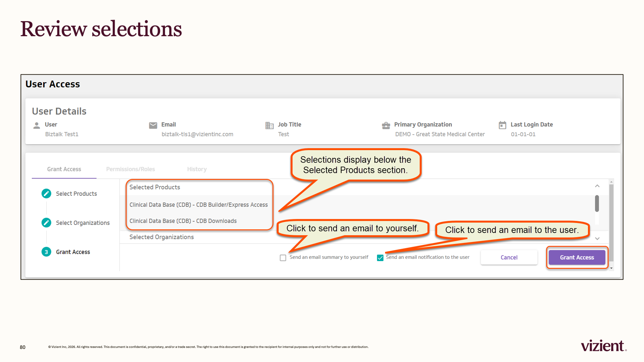Switch to the Grant Access tab

coord(64,169)
